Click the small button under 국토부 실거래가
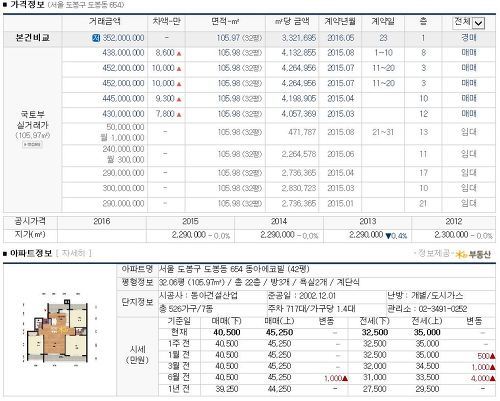This screenshot has height=401, width=500. click(x=32, y=145)
